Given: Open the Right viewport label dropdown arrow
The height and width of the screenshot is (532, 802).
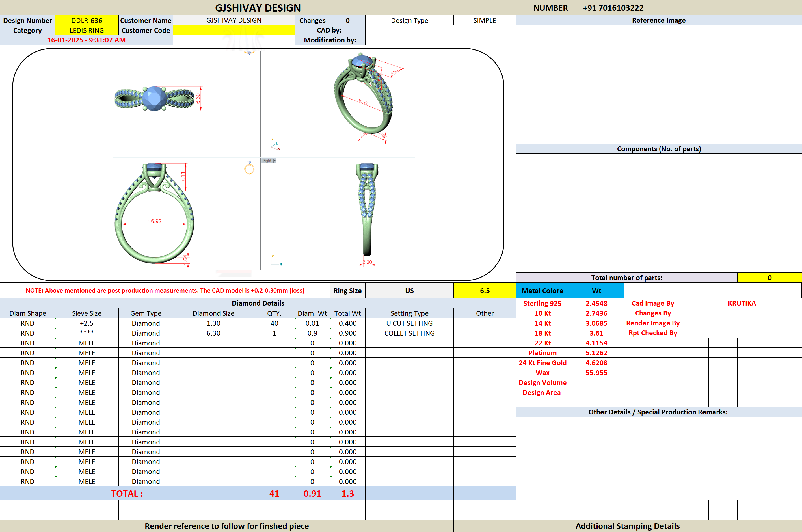Looking at the screenshot, I should (274, 161).
